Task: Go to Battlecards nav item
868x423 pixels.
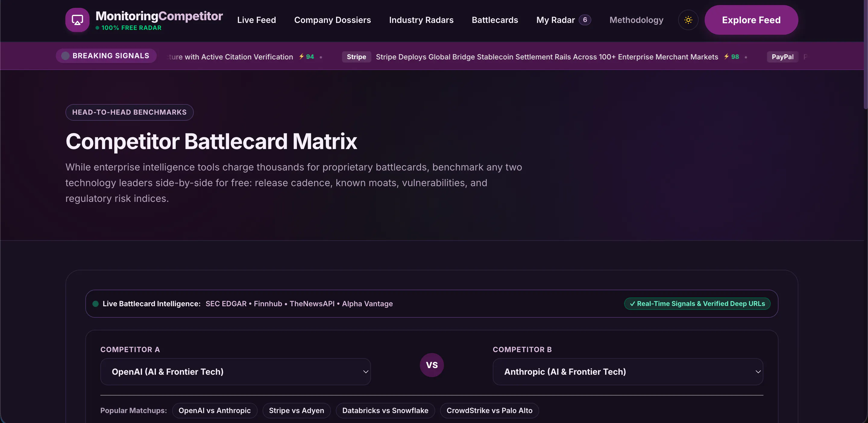Action: 495,20
